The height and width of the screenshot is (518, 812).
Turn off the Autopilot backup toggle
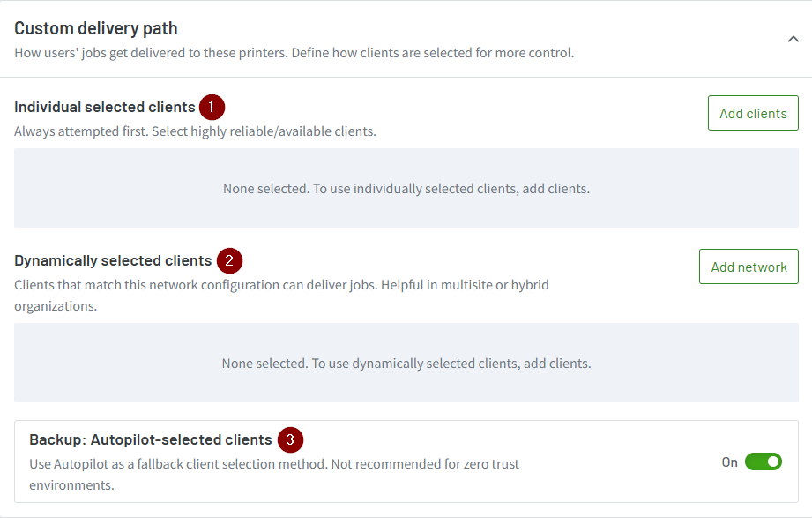coord(764,462)
